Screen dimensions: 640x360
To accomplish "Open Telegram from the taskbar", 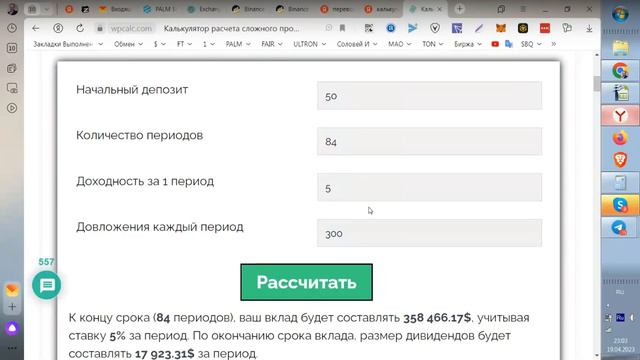I will pos(620,227).
